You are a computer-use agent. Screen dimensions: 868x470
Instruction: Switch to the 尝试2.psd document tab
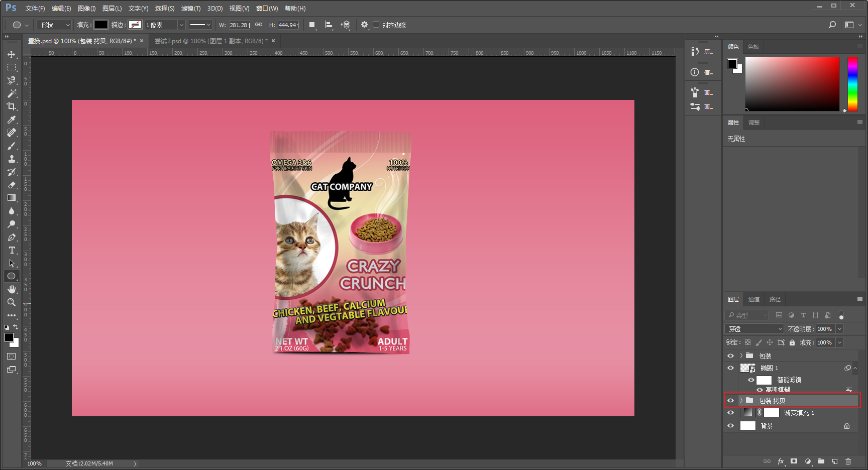(211, 41)
